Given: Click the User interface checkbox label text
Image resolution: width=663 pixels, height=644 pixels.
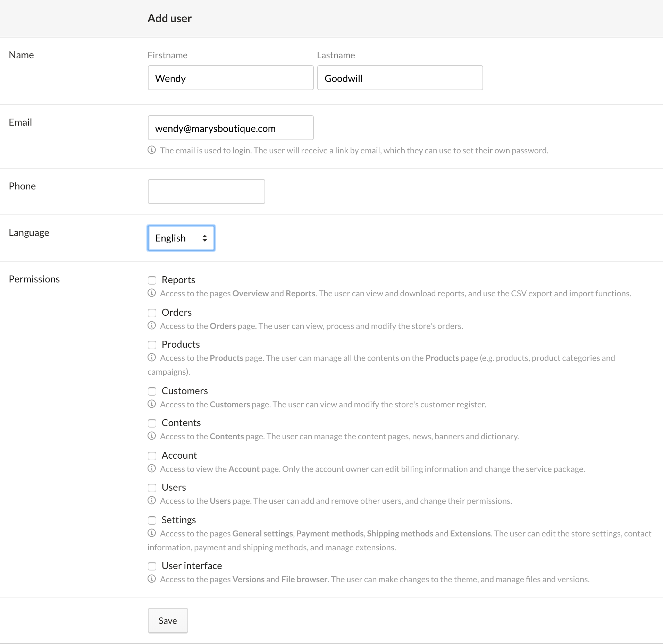Looking at the screenshot, I should point(192,566).
